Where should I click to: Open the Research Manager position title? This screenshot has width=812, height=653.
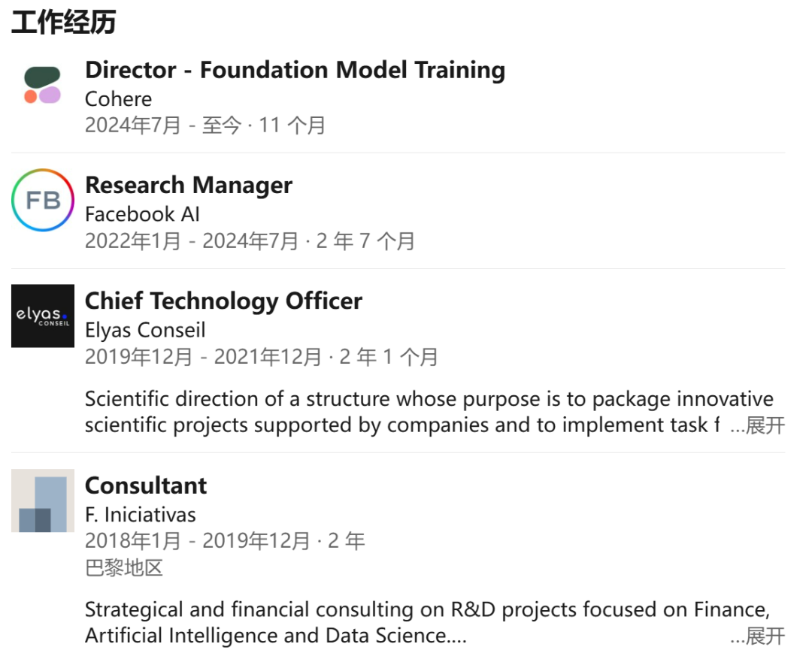tap(189, 186)
